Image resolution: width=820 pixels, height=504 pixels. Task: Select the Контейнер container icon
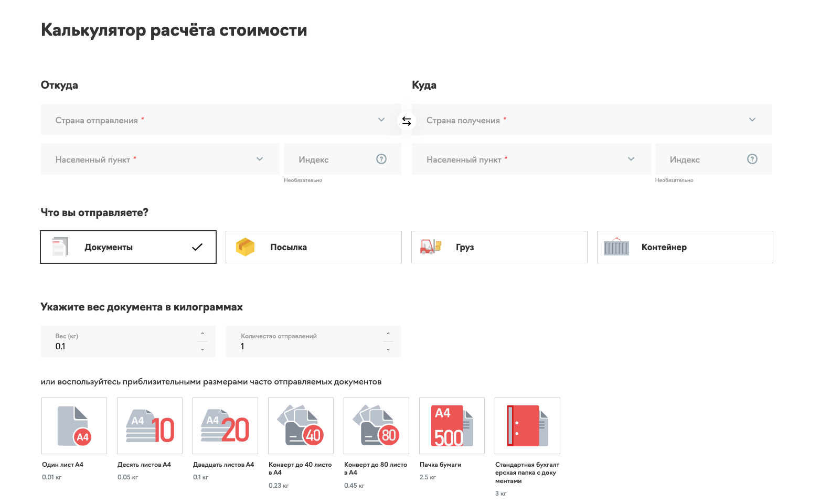(x=616, y=246)
